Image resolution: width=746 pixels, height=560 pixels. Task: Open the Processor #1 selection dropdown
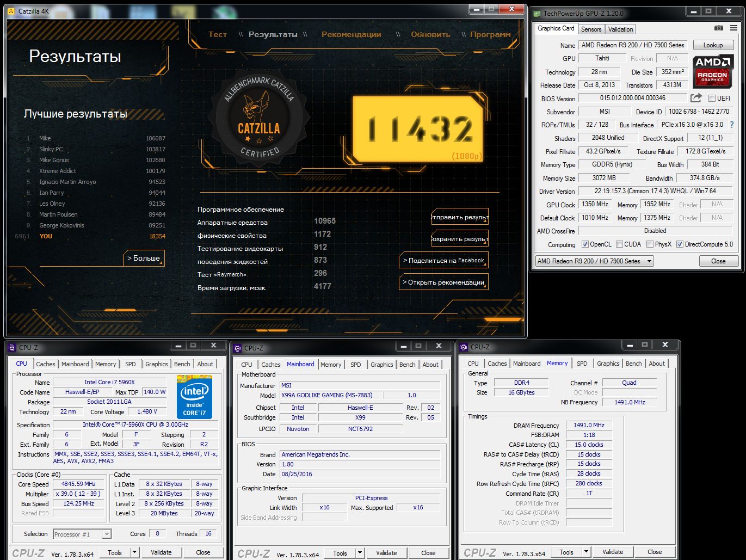click(x=82, y=534)
